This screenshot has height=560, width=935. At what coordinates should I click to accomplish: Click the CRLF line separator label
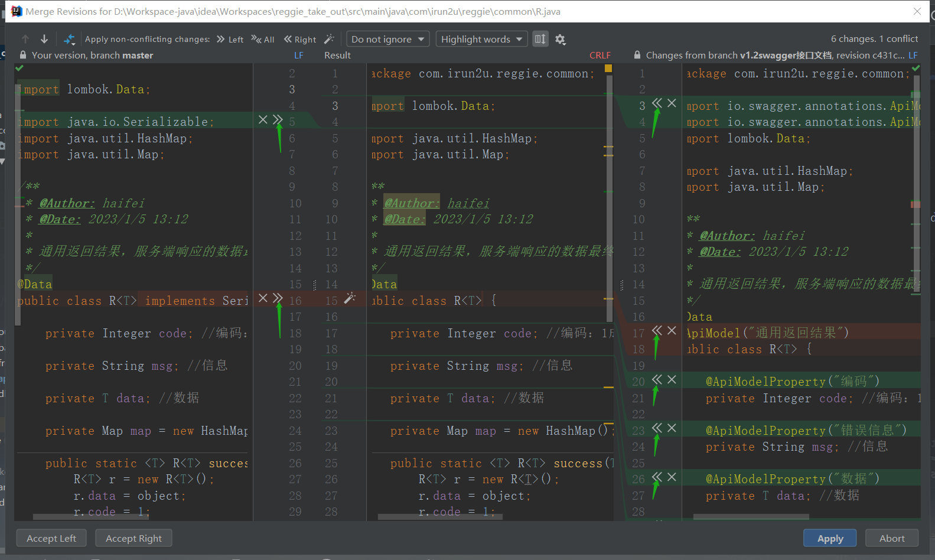[600, 55]
